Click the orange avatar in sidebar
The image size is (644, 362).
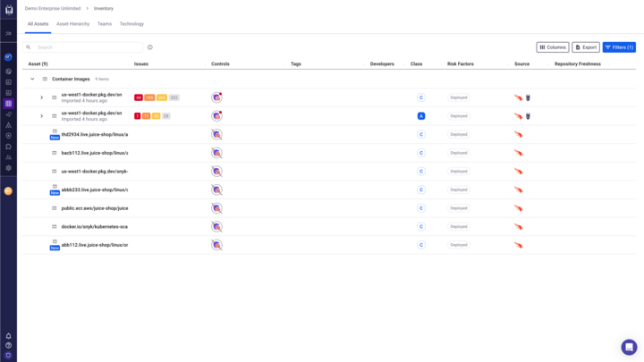pos(8,190)
